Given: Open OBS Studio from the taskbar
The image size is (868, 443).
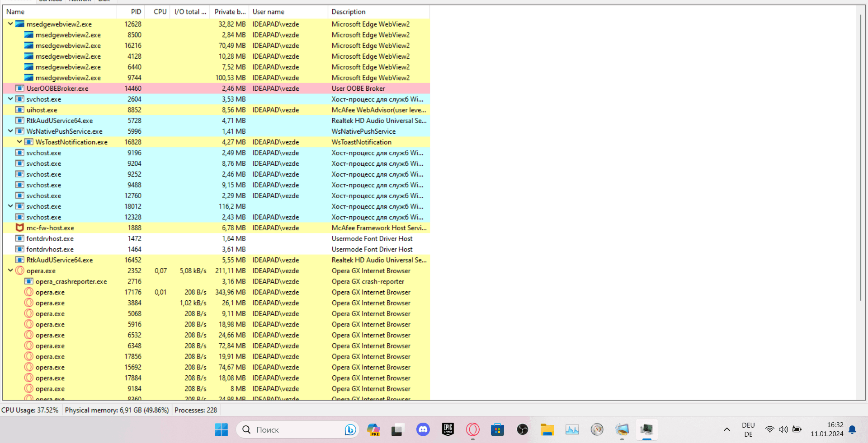Looking at the screenshot, I should pos(523,429).
